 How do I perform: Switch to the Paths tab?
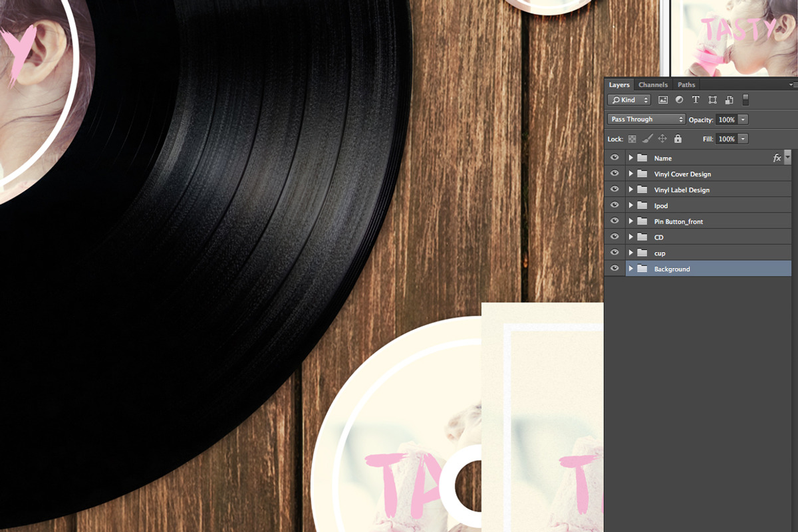(x=686, y=84)
